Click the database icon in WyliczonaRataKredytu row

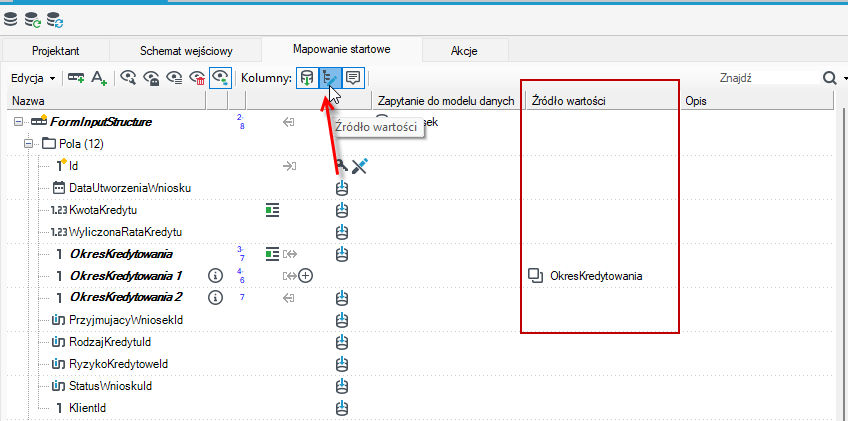coord(341,232)
